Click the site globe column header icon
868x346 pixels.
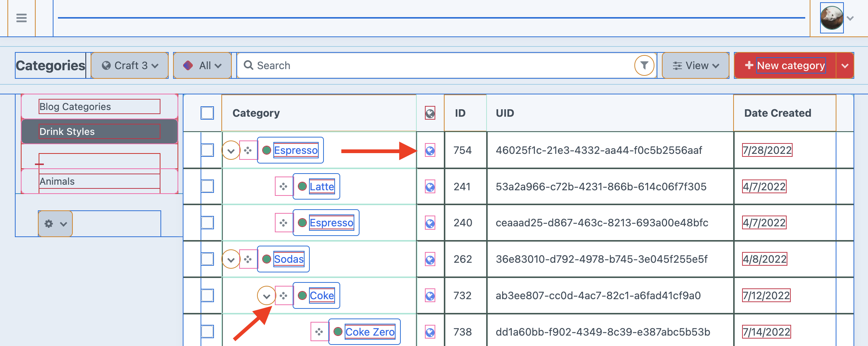[430, 113]
